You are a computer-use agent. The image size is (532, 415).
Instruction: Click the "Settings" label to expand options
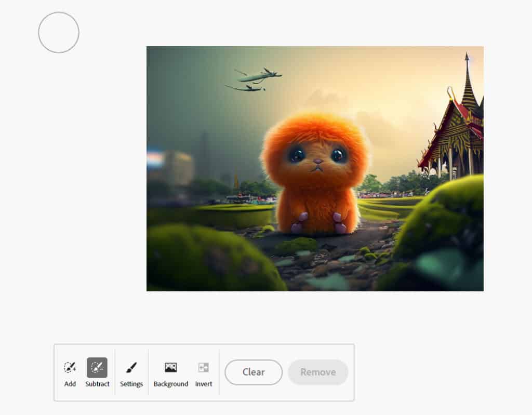tap(131, 384)
